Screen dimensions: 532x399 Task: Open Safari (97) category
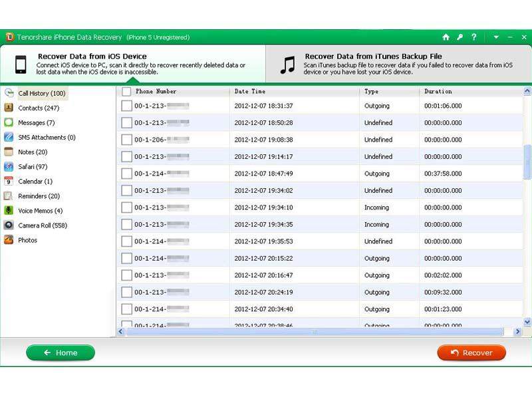33,167
